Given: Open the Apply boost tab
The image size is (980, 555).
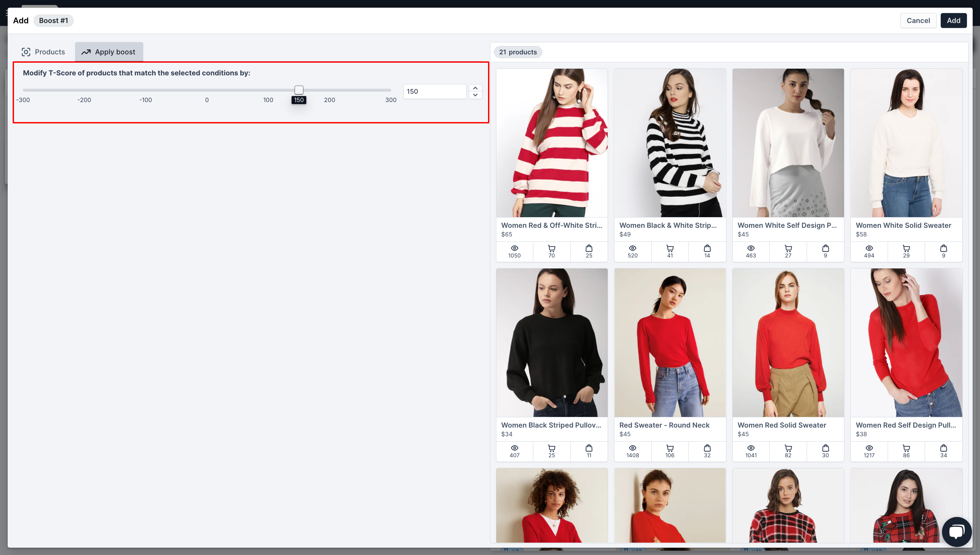Looking at the screenshot, I should pos(109,52).
